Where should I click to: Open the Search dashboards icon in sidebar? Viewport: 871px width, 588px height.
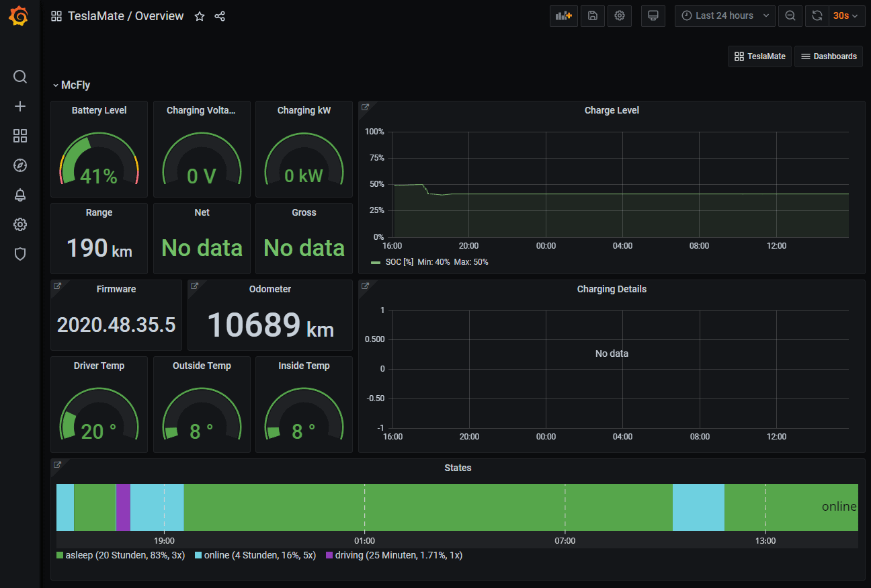19,76
